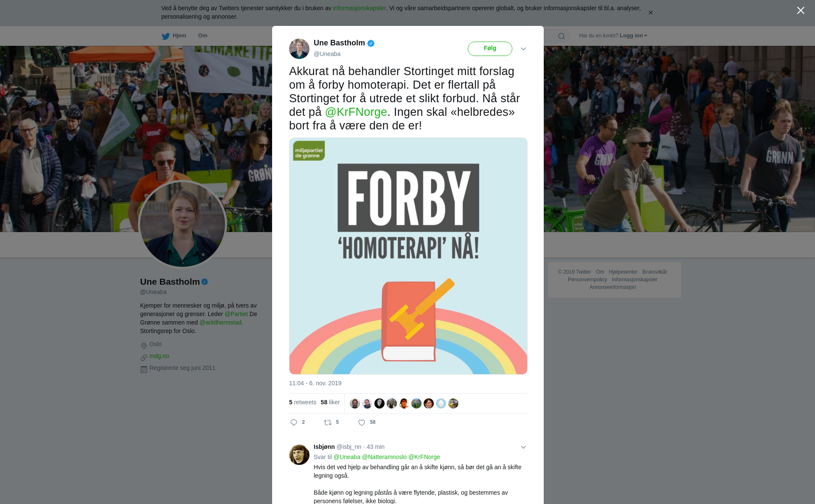Open the informasjonskapsler link in banner

click(x=359, y=8)
